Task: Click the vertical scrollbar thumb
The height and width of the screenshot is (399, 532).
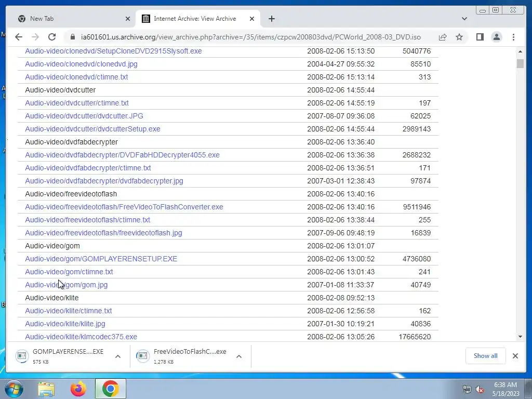Action: coord(520,63)
